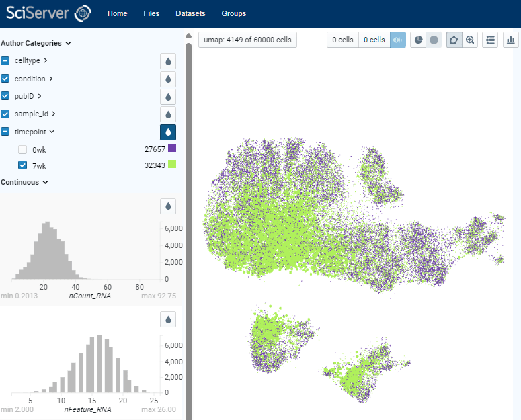Click the 0wk count 27657
Image resolution: width=521 pixels, height=420 pixels.
(155, 149)
